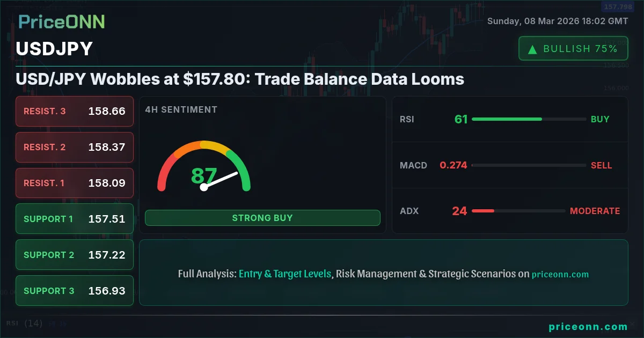Click the 157.798 price tag on chart
The width and height of the screenshot is (644, 338).
coord(617,7)
